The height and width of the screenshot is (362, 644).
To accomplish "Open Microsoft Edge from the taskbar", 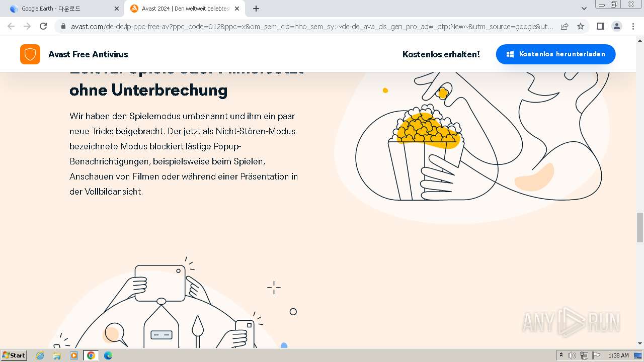I will click(x=108, y=355).
